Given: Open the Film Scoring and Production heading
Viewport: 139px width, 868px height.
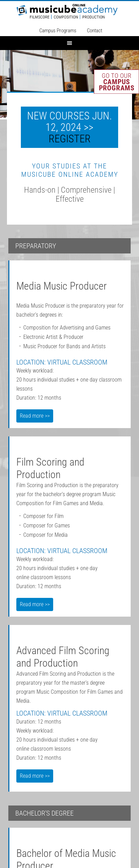Looking at the screenshot, I should tap(50, 468).
